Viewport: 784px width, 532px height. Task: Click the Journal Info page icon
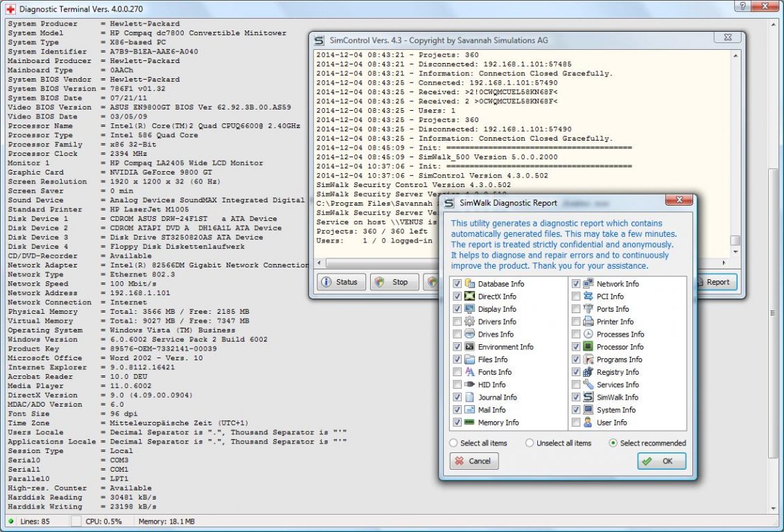[469, 397]
